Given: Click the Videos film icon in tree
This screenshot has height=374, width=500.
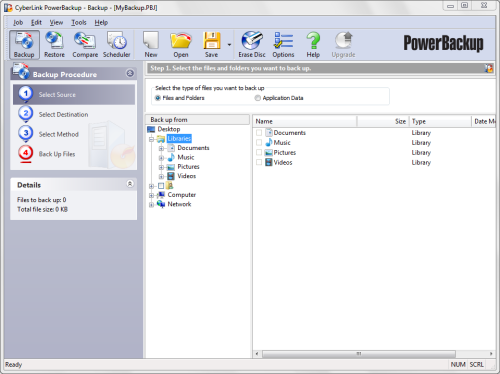Looking at the screenshot, I should tap(171, 176).
